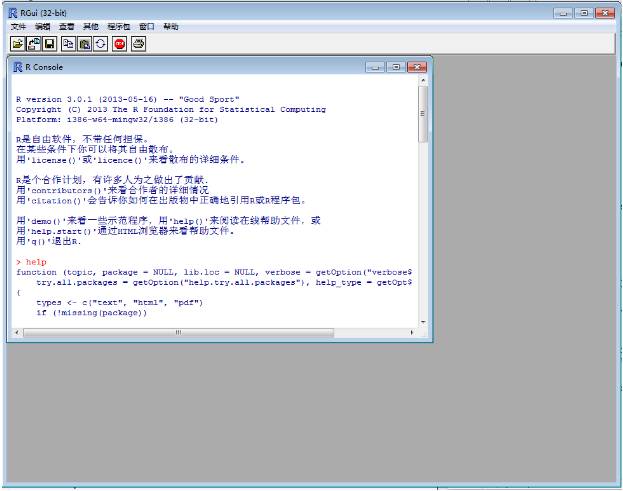Screen dimensions: 623x491
Task: Click the "try.all.packages = getOption" line
Action: pyautogui.click(x=224, y=282)
